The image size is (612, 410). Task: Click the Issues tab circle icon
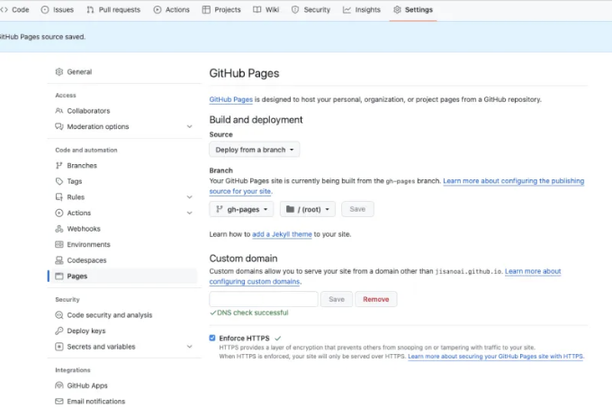(x=45, y=10)
